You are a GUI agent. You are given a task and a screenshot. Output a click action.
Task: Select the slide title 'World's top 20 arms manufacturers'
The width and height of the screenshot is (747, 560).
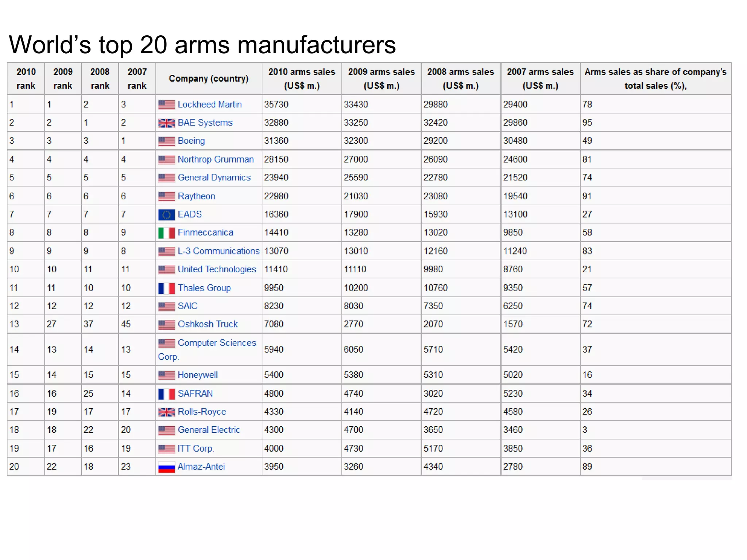(202, 45)
